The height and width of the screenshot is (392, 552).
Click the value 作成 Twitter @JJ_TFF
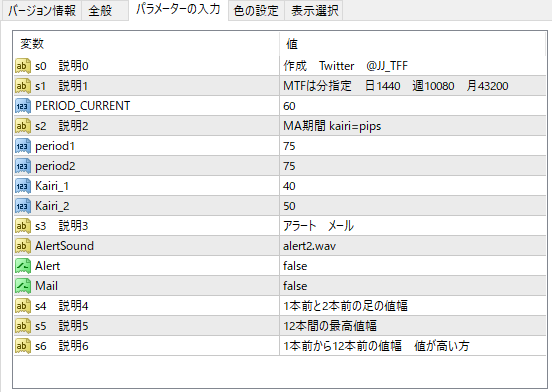[346, 66]
